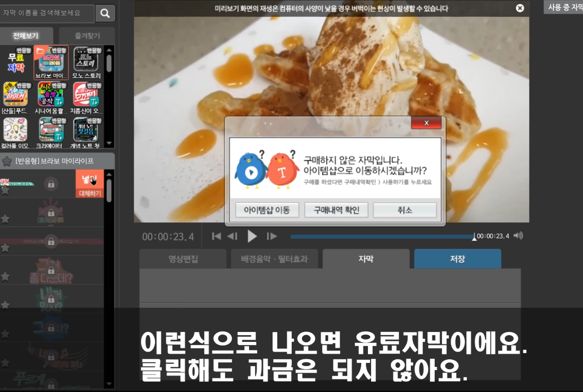Click down arrow of subtitle pack scrollbar

109,144
